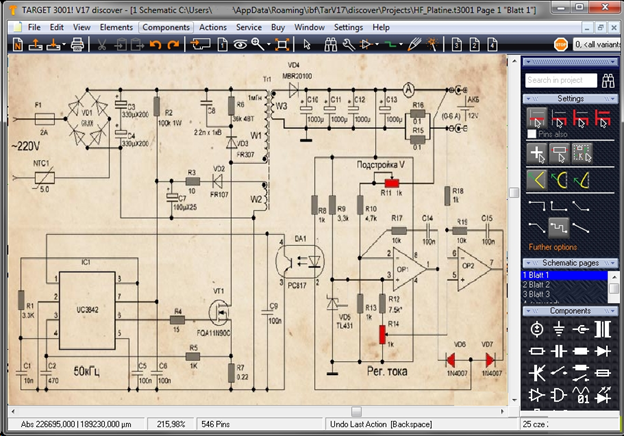Image resolution: width=624 pixels, height=436 pixels.
Task: Select page '1 Blatt 1' in list
Action: [564, 275]
